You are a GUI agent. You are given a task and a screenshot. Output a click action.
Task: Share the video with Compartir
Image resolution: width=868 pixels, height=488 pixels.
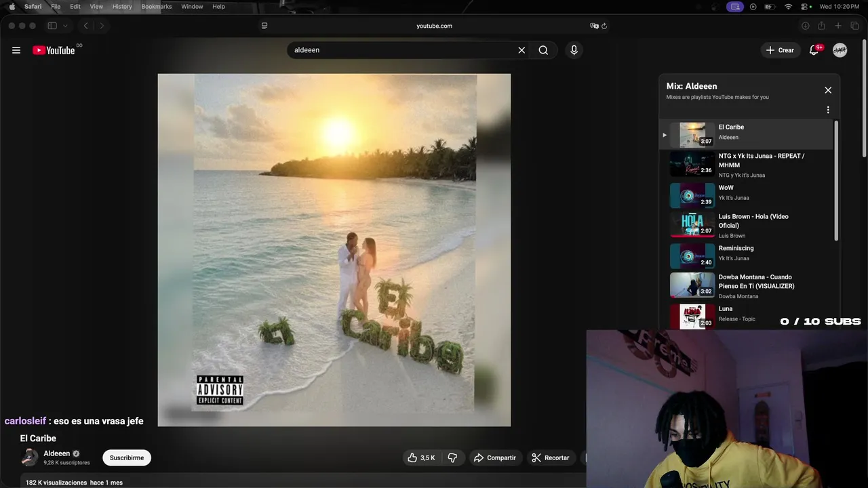pyautogui.click(x=495, y=458)
